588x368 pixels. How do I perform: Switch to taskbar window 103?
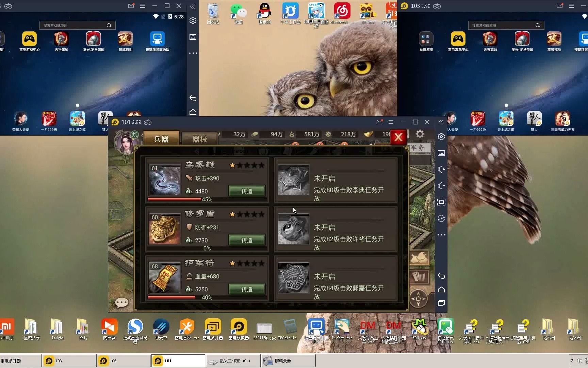tap(69, 361)
